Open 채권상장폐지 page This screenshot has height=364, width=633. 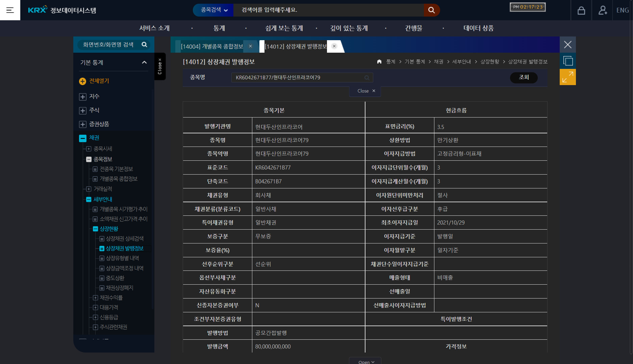(120, 288)
